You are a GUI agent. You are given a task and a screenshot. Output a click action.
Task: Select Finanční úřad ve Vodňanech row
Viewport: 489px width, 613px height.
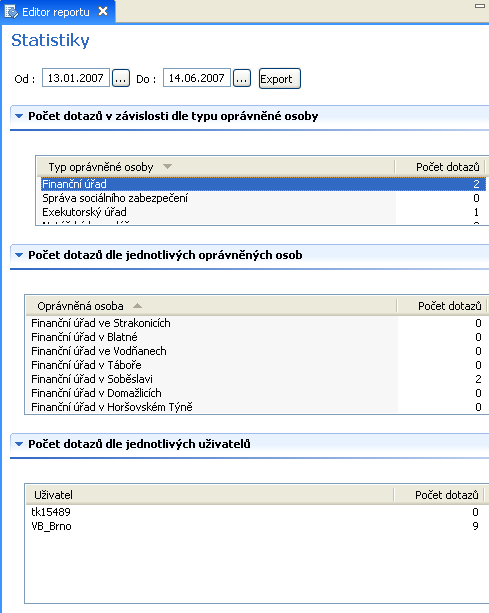click(x=257, y=351)
